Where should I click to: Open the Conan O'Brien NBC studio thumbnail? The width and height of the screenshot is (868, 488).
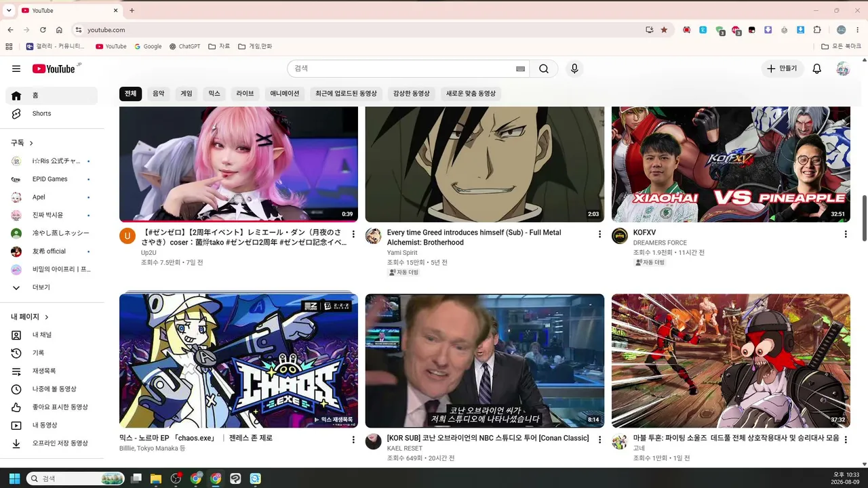485,361
